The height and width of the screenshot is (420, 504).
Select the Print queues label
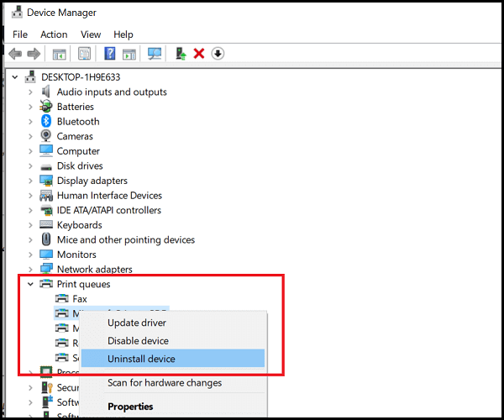(83, 284)
